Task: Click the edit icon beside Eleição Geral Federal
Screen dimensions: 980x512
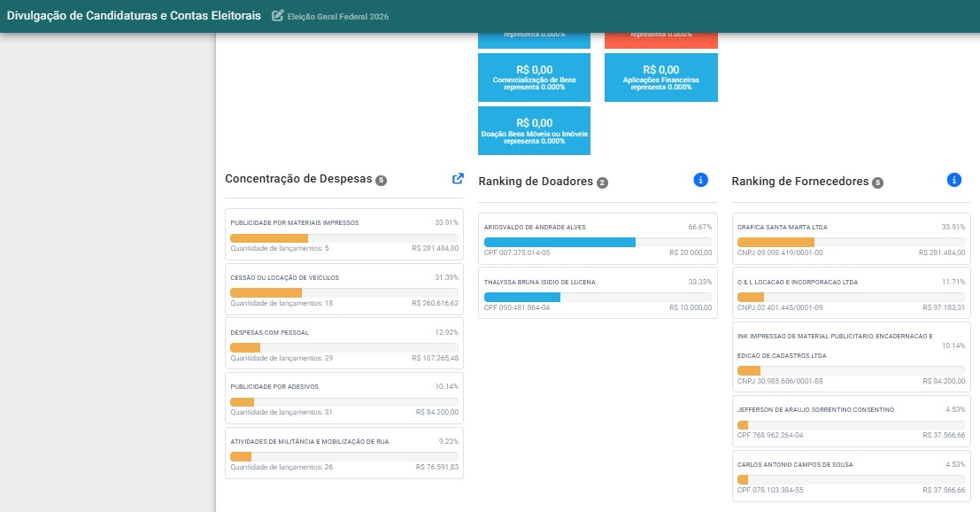Action: pyautogui.click(x=277, y=16)
